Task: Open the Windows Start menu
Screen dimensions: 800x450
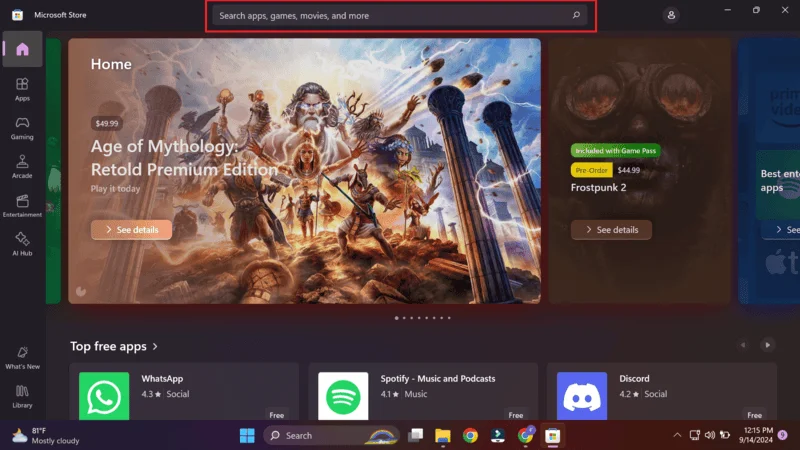Action: (247, 435)
